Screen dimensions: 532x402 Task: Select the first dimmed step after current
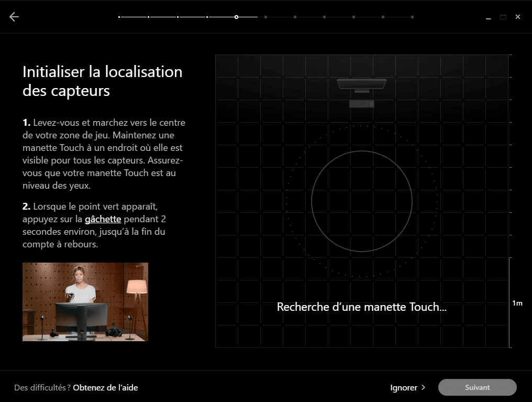[x=265, y=17]
